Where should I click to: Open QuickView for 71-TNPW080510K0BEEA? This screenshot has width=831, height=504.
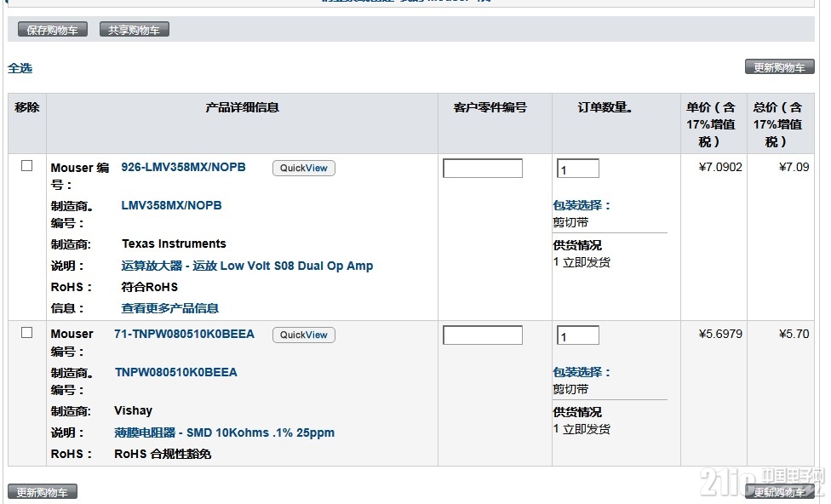[304, 335]
